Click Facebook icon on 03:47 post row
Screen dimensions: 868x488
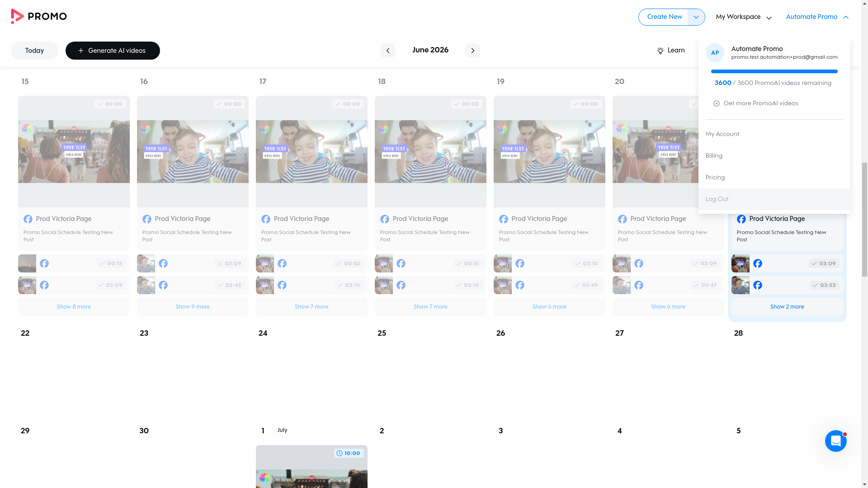[x=639, y=285]
